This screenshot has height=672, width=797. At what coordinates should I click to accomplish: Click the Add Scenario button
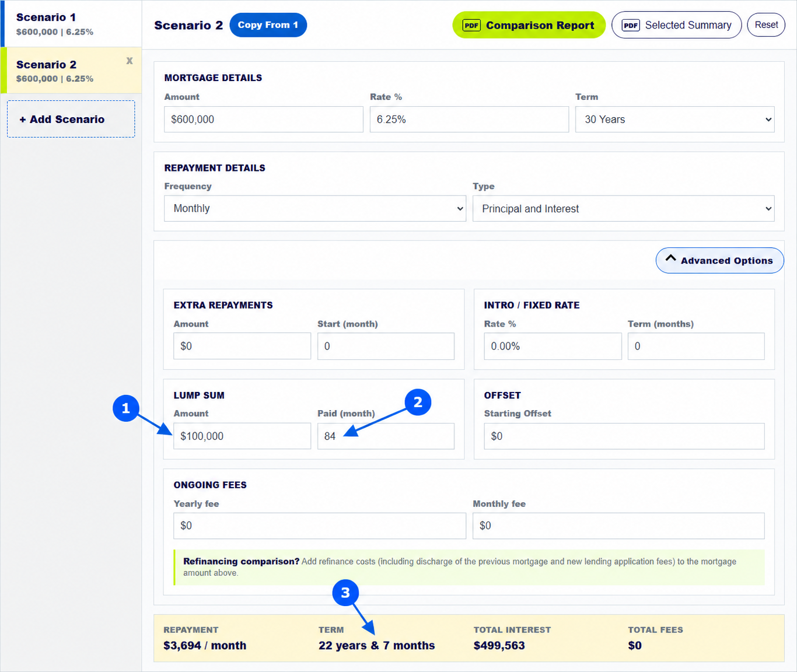pos(71,119)
